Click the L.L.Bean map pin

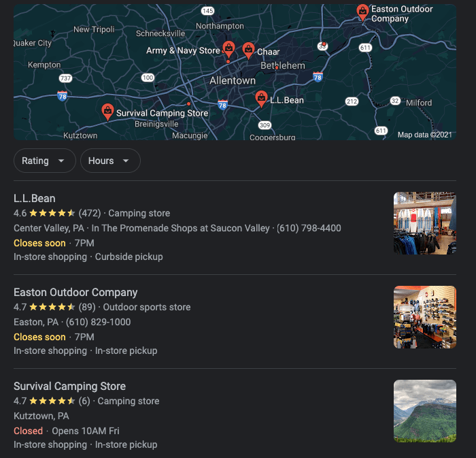coord(261,99)
